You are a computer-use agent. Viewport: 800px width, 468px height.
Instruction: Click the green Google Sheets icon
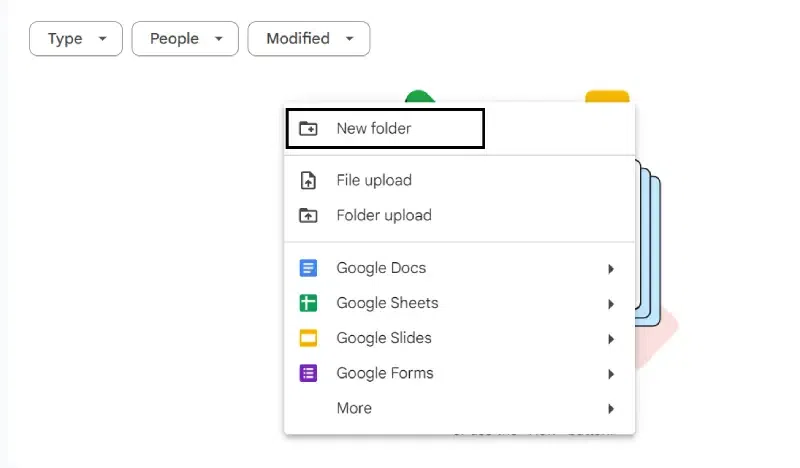click(x=308, y=303)
